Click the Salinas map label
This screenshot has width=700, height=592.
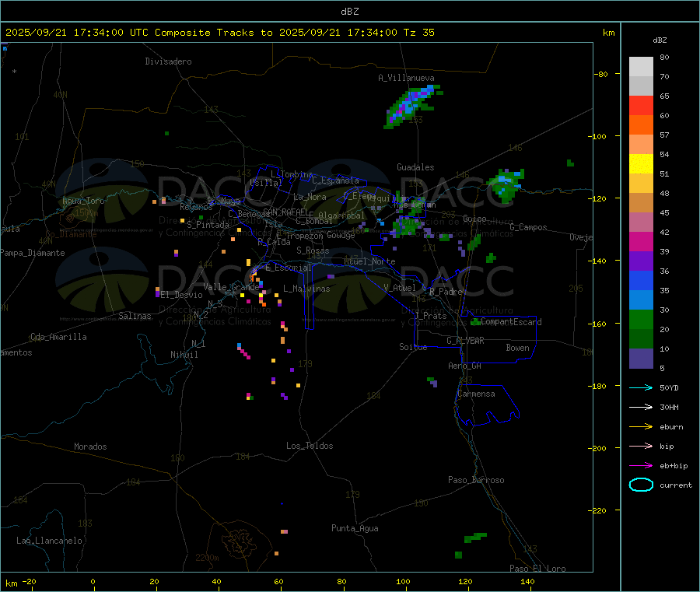coord(135,316)
